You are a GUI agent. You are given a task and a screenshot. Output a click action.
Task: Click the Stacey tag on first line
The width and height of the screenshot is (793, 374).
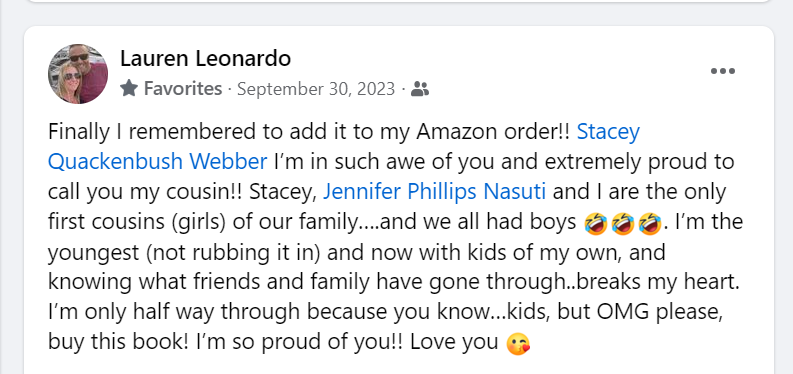608,132
